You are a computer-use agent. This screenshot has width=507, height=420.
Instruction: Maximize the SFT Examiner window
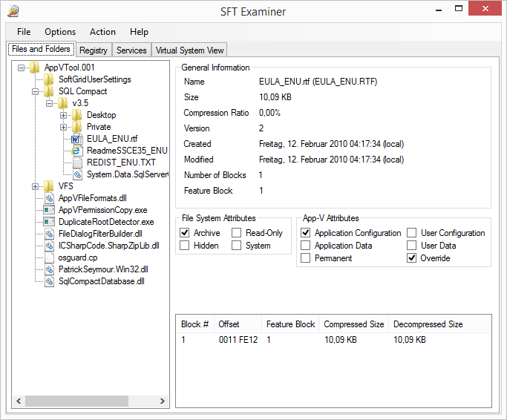point(459,9)
